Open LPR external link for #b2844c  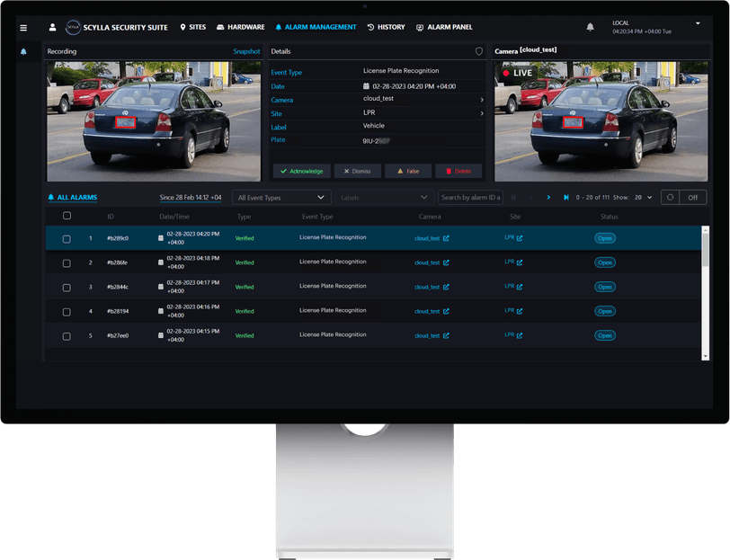pyautogui.click(x=520, y=287)
